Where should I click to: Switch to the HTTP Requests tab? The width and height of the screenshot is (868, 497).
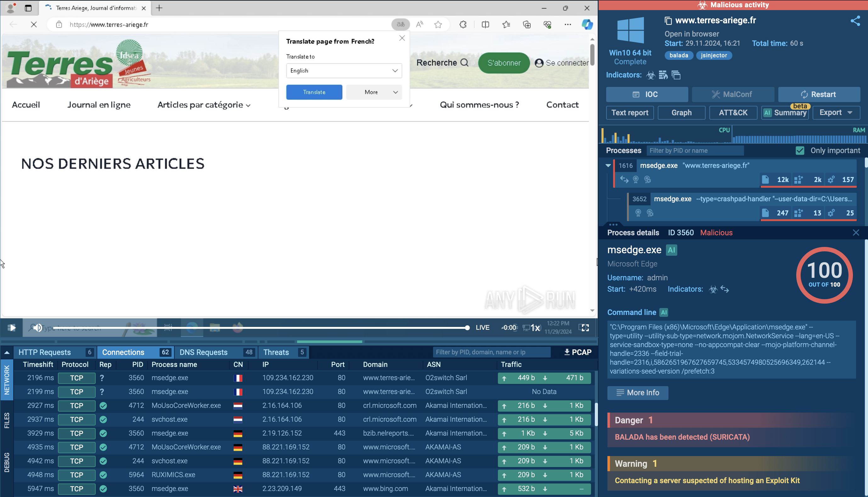pos(55,352)
